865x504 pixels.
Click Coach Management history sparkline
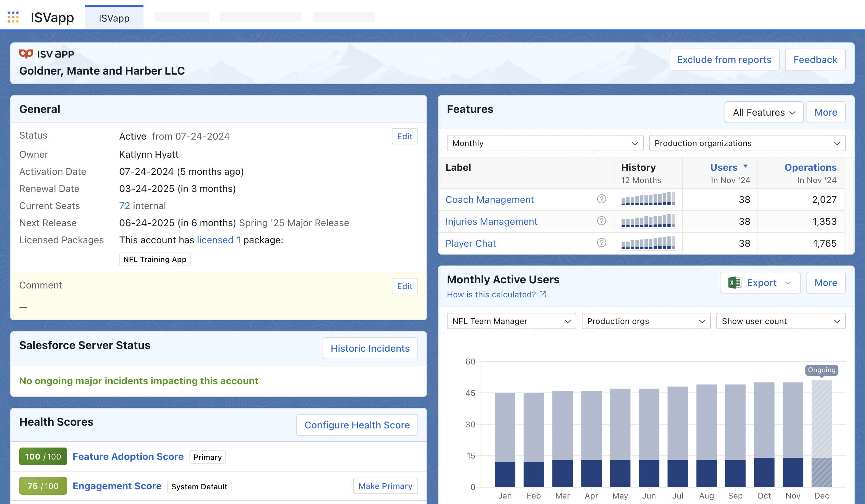click(648, 199)
